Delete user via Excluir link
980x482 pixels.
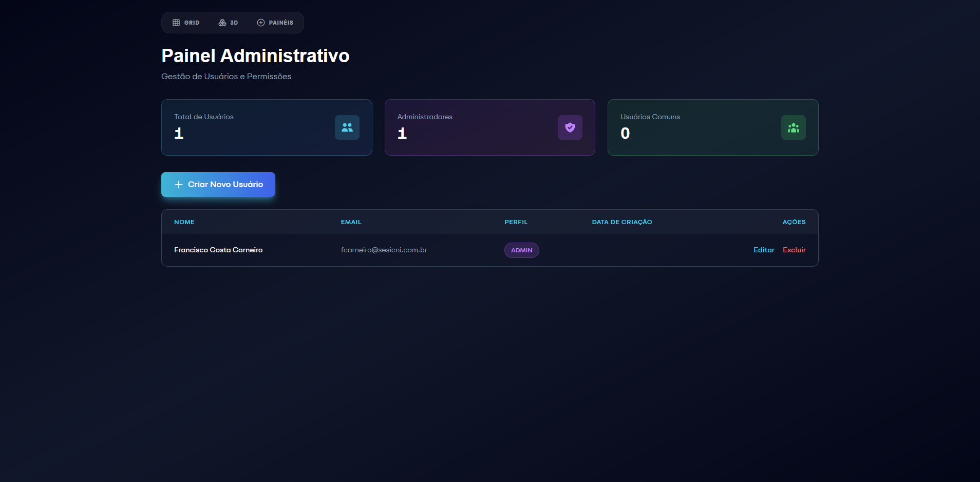(794, 250)
